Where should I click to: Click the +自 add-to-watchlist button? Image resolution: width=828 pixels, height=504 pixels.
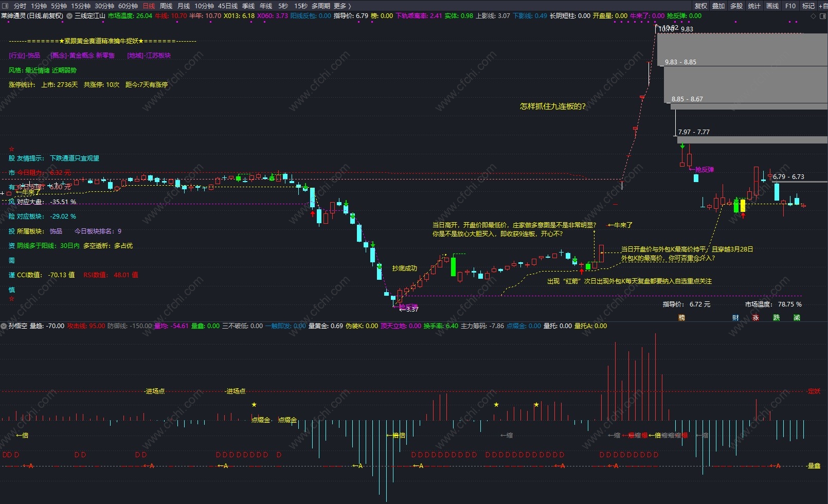coord(823,6)
